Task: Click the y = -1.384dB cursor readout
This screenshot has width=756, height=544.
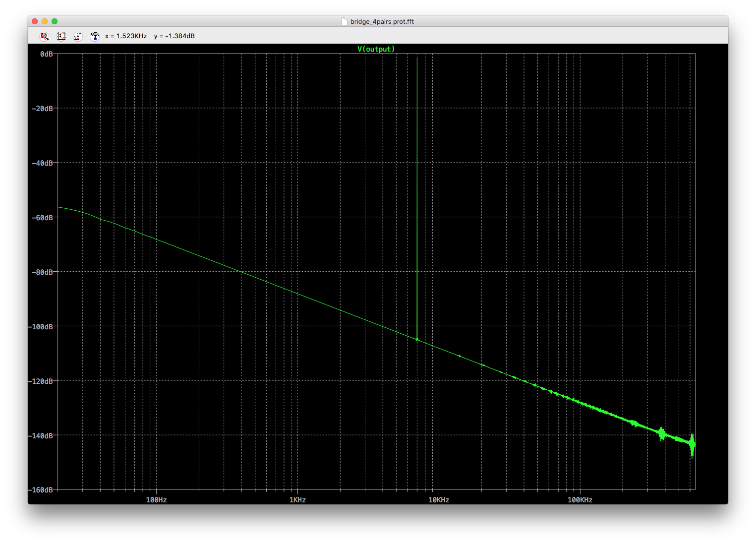Action: (x=174, y=36)
